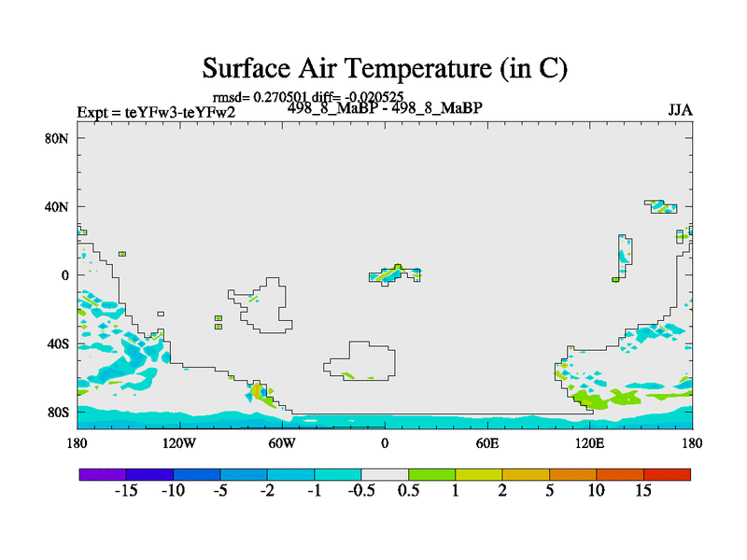This screenshot has width=747, height=560.
Task: Click the 'JJA' season label
Action: click(x=680, y=110)
